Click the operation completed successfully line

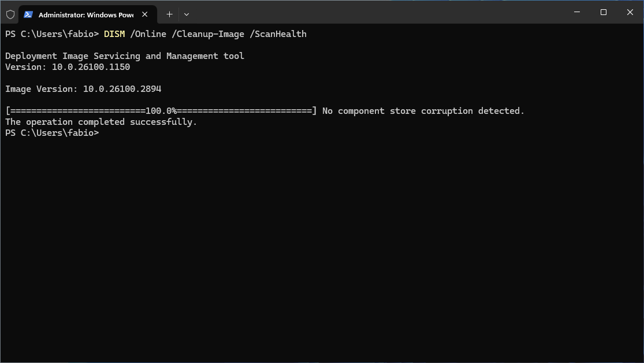(x=101, y=122)
